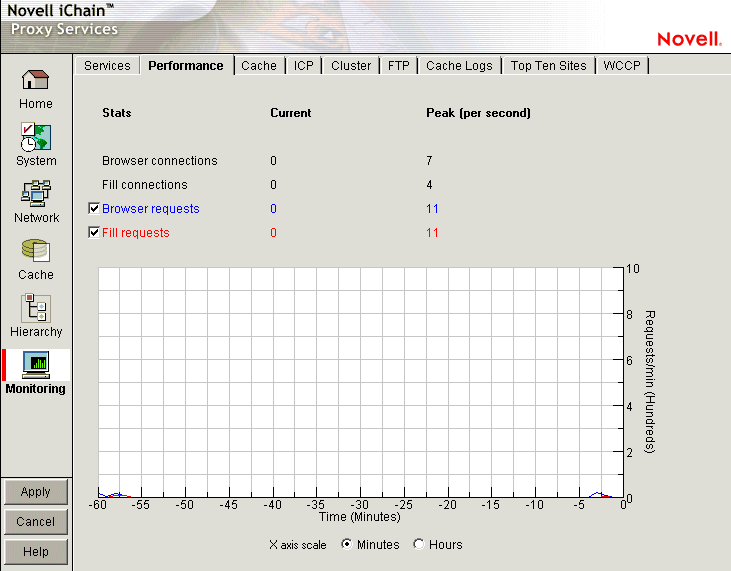Uncheck the Fill requests checkbox

(94, 232)
